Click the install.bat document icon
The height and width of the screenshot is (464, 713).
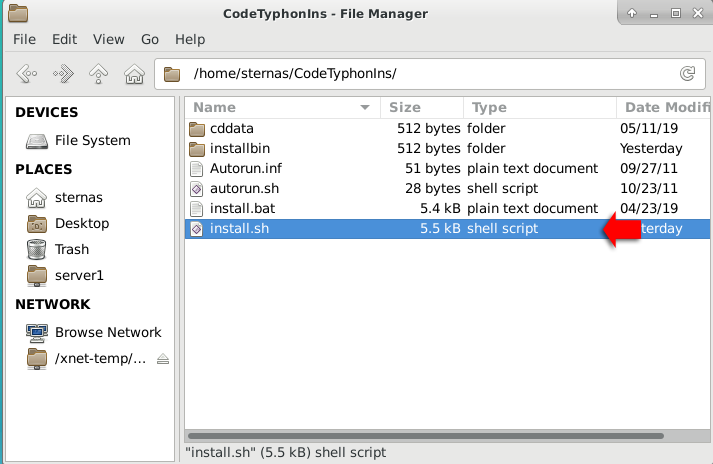click(196, 209)
